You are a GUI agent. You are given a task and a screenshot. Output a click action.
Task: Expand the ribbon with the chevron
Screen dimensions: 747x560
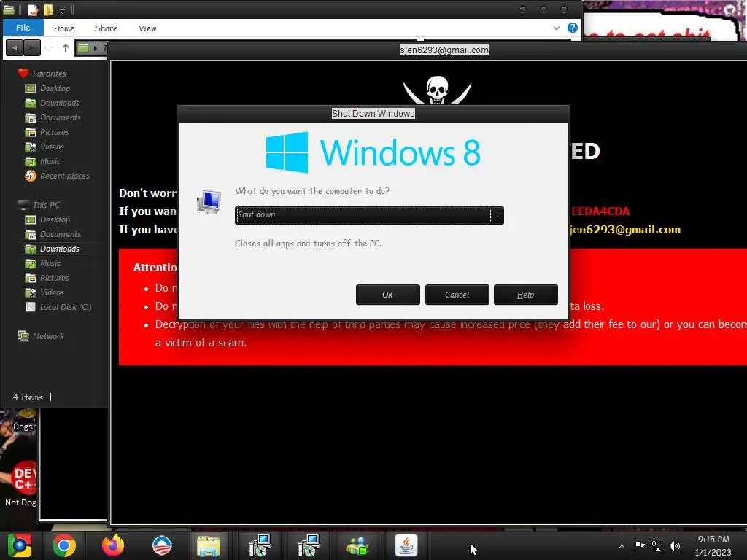click(556, 28)
